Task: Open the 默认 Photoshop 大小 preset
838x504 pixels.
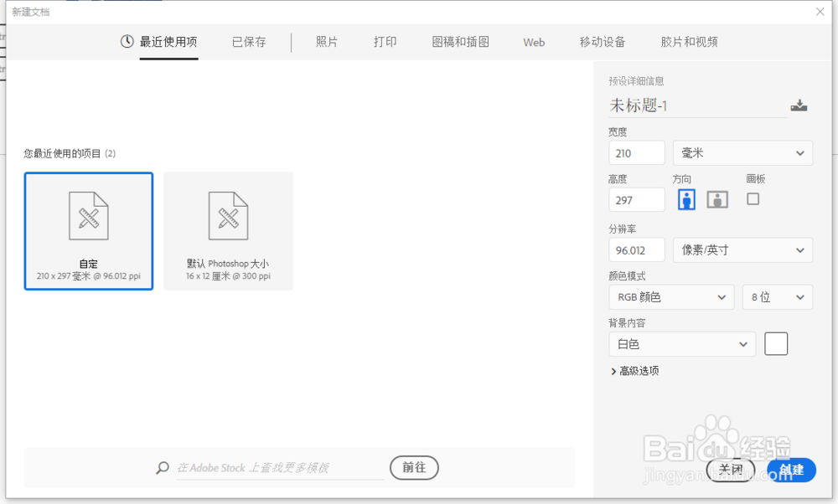Action: 228,231
